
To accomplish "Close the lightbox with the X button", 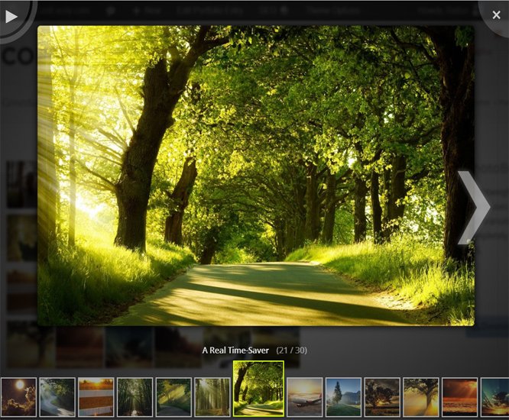I will pos(496,15).
